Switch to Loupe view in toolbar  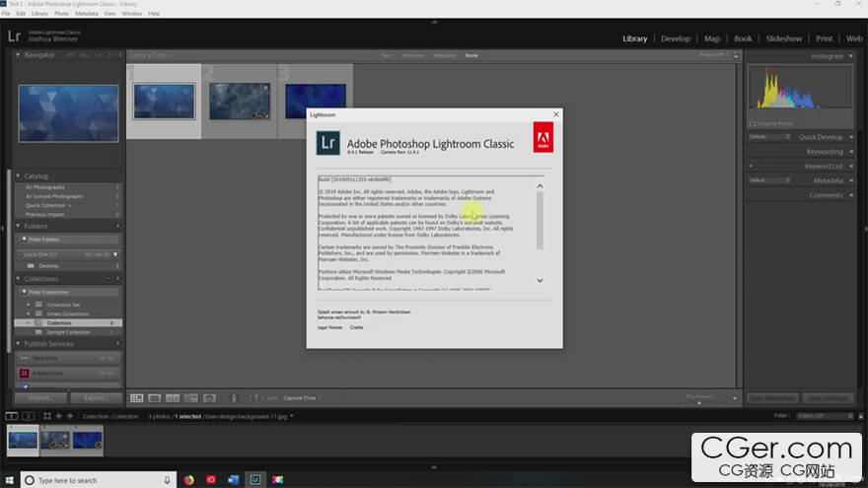tap(155, 398)
